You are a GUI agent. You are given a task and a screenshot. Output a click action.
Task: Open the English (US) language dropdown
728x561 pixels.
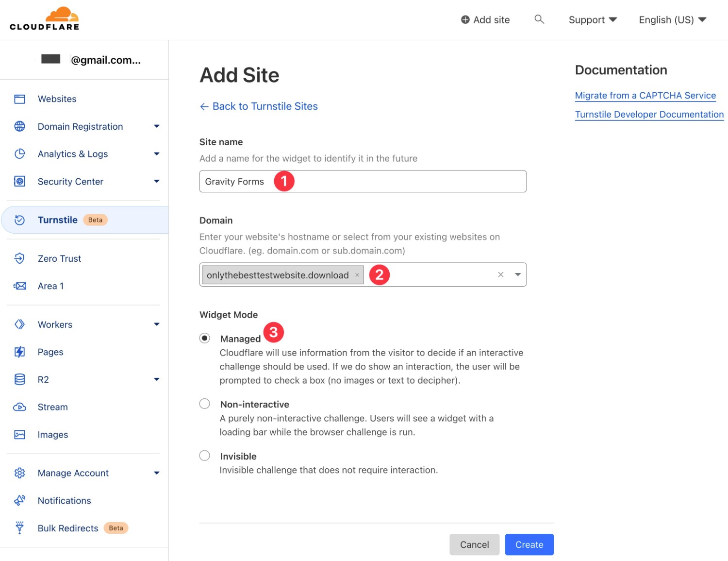(x=673, y=20)
